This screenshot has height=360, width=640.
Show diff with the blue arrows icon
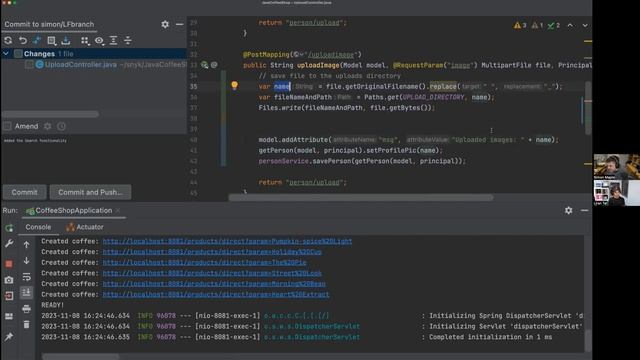[37, 40]
